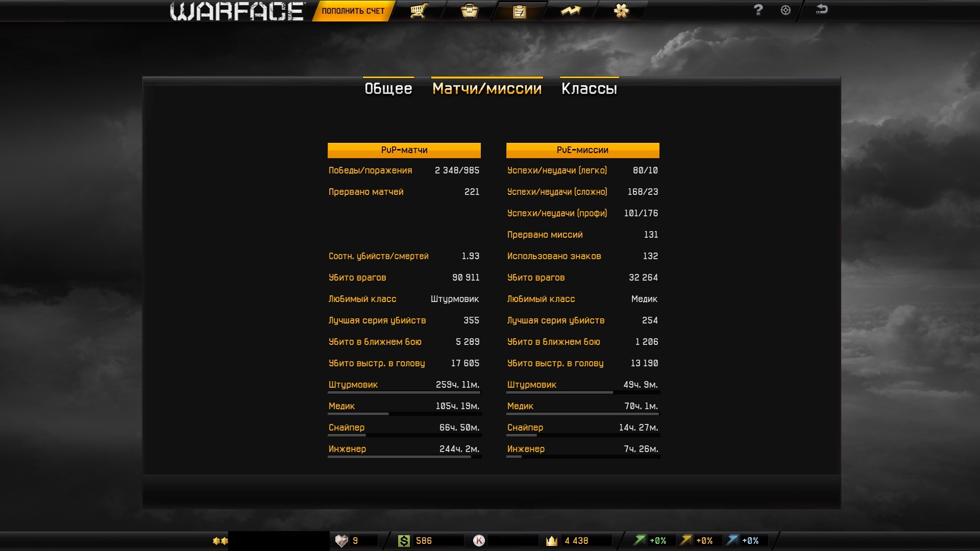Open the inventory briefcase icon
The height and width of the screenshot is (551, 980).
(x=469, y=11)
